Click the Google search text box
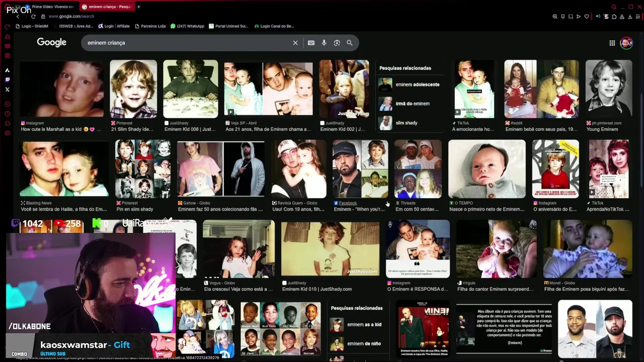The height and width of the screenshot is (362, 644). [186, 43]
